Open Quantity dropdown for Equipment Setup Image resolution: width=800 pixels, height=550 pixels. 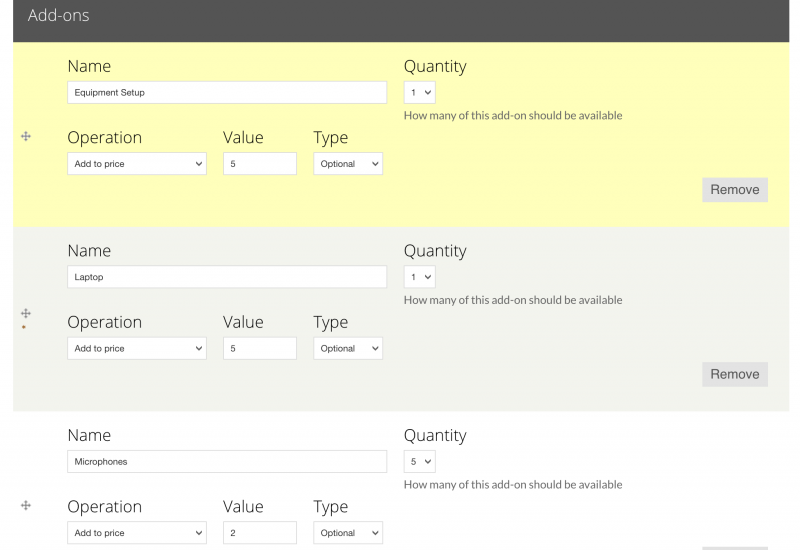pos(419,92)
